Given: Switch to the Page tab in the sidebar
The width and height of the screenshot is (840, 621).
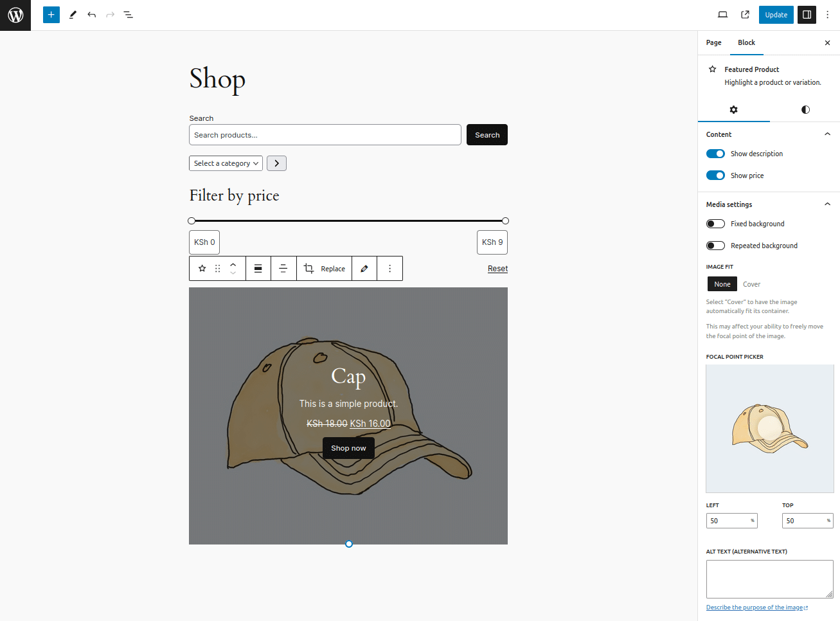Looking at the screenshot, I should click(713, 42).
